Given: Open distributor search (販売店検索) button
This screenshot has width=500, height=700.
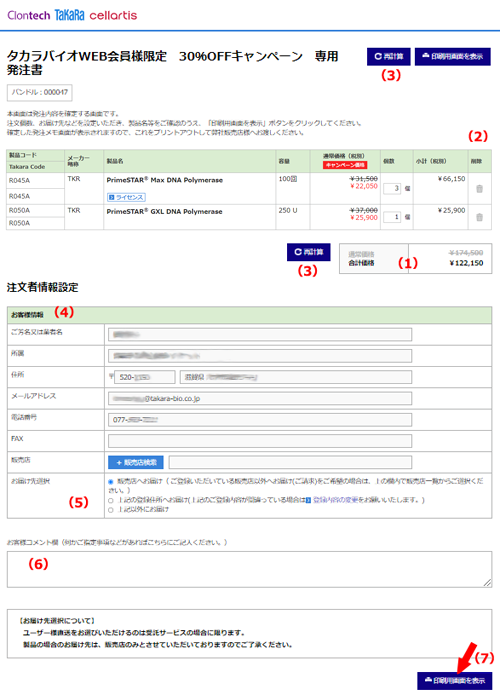Looking at the screenshot, I should (136, 462).
